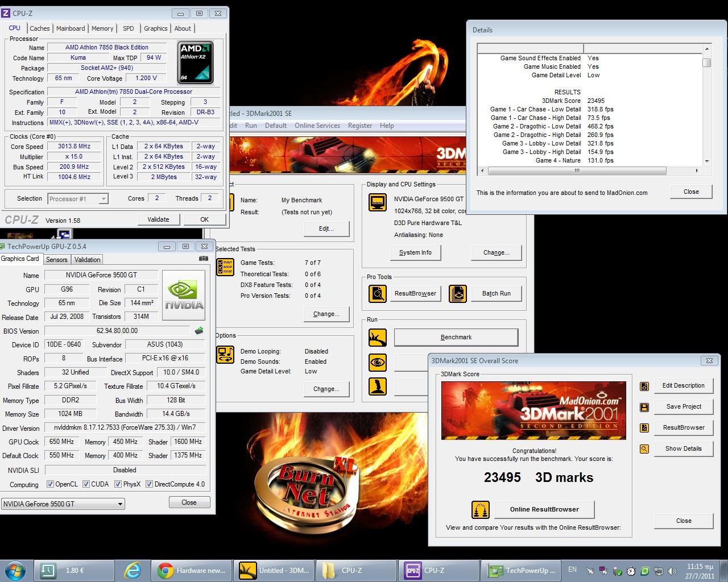
Task: Click the Edit Description icon in score window
Action: coord(644,386)
